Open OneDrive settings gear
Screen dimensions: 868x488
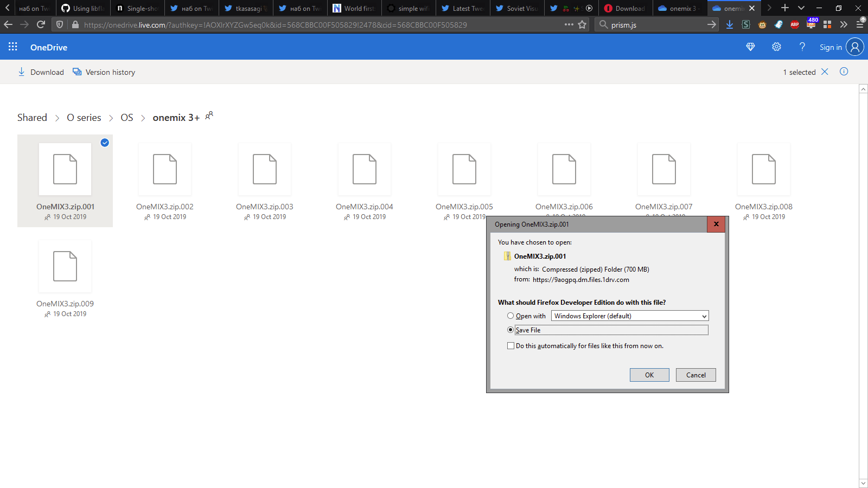tap(776, 47)
